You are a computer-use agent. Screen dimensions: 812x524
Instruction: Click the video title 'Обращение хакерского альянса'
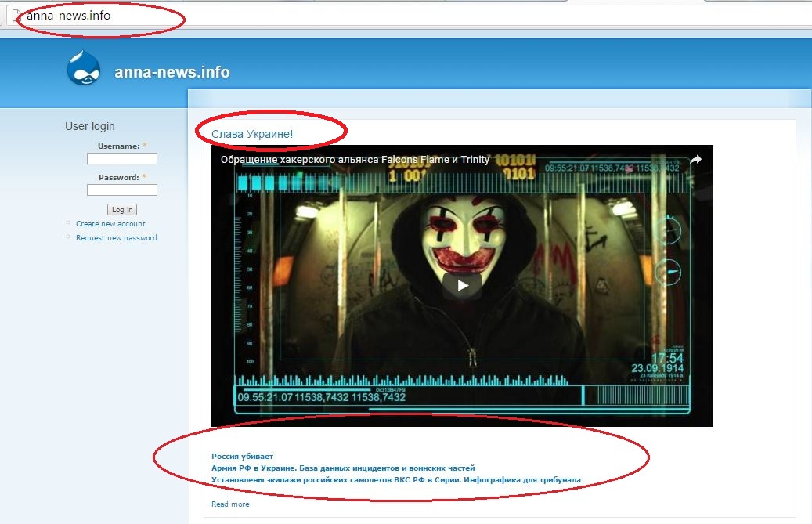[355, 160]
